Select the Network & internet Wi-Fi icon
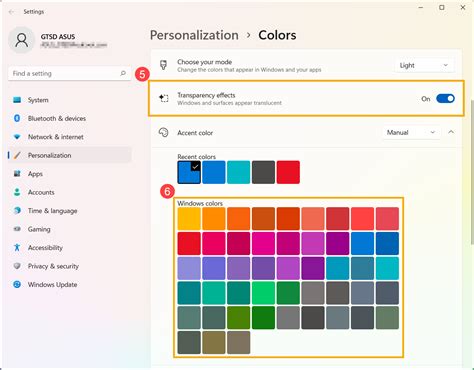This screenshot has height=370, width=474. [x=17, y=137]
